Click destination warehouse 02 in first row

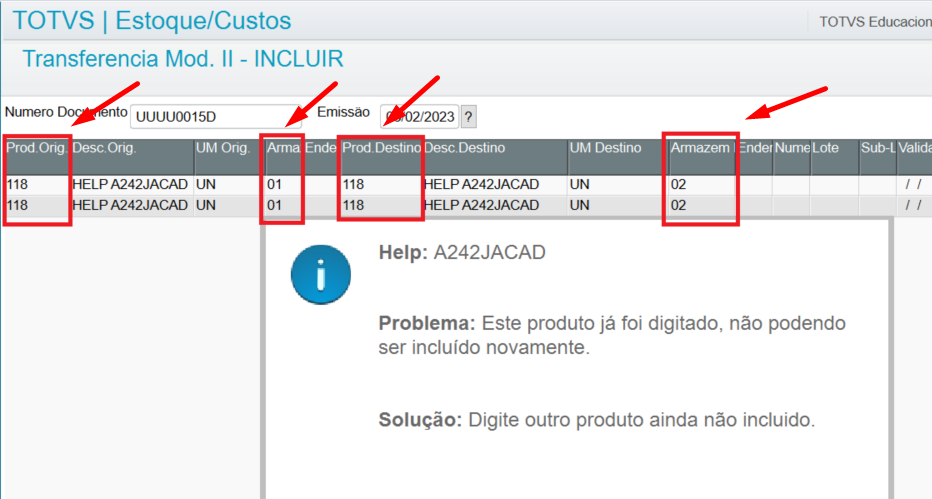(703, 185)
